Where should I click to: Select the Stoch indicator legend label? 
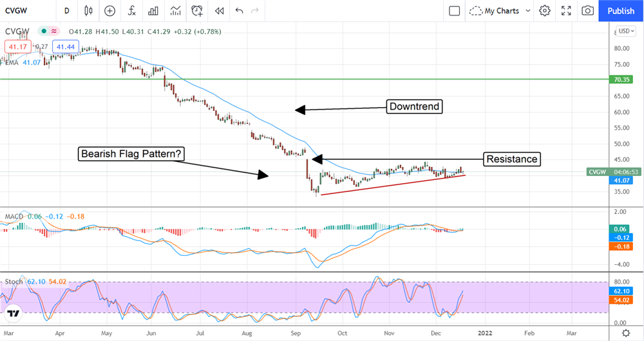point(14,282)
